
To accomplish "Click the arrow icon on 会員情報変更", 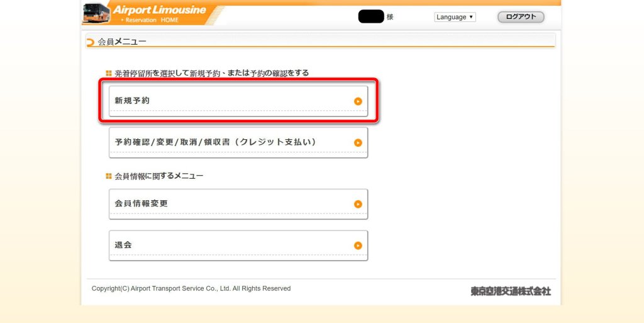I will (x=358, y=204).
